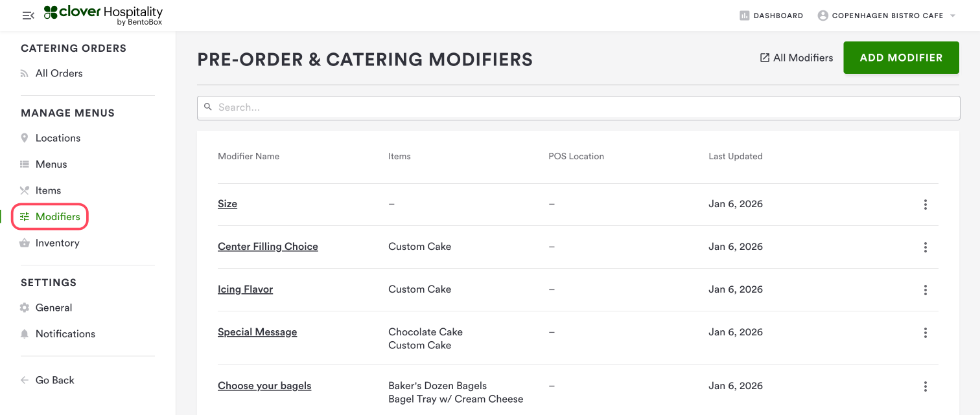
Task: Open three-dot menu for Center Filling Choice
Action: click(x=925, y=247)
